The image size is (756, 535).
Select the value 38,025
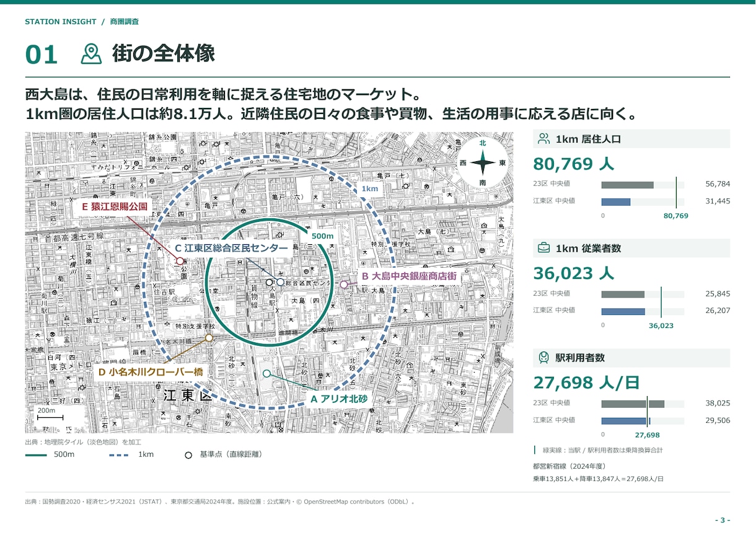[x=718, y=403]
